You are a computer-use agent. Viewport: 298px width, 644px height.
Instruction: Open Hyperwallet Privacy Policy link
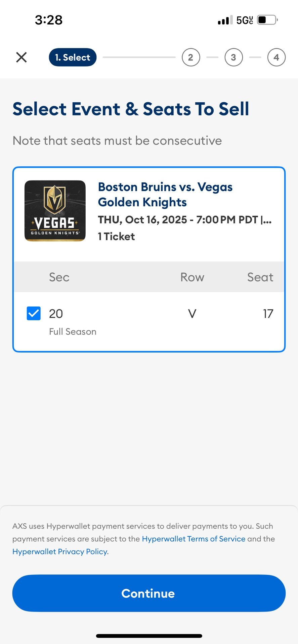point(60,551)
